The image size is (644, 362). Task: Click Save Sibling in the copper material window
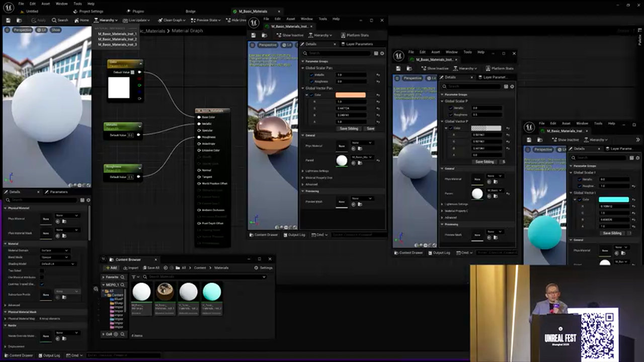[349, 128]
